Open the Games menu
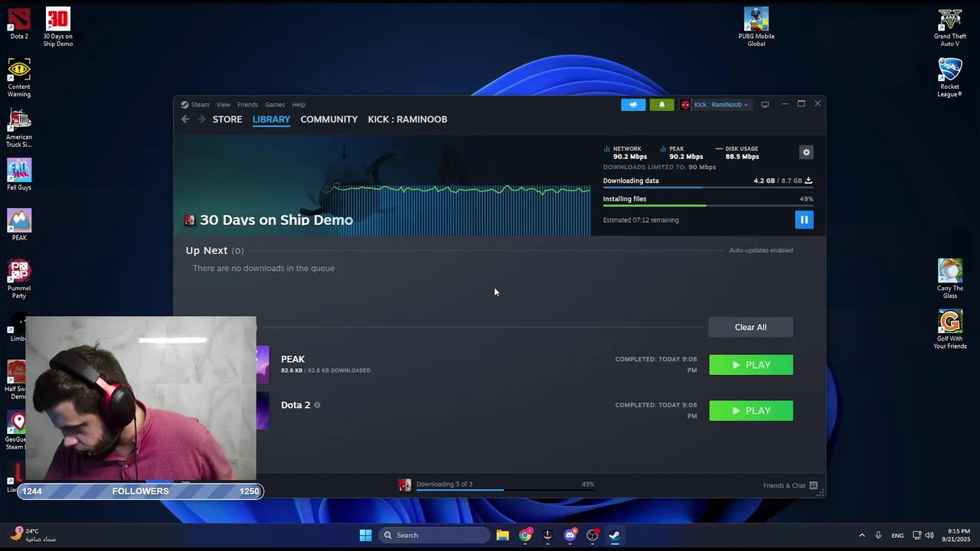 point(275,105)
